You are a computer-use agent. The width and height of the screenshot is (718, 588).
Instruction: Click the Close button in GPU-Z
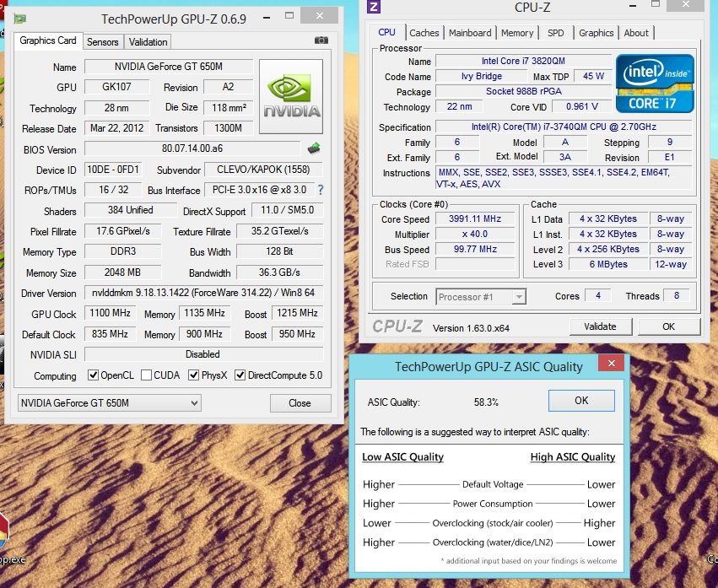(300, 403)
